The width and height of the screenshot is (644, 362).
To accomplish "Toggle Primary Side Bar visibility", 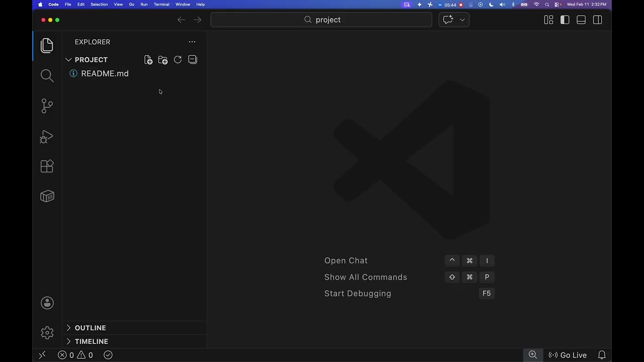I will 565,20.
